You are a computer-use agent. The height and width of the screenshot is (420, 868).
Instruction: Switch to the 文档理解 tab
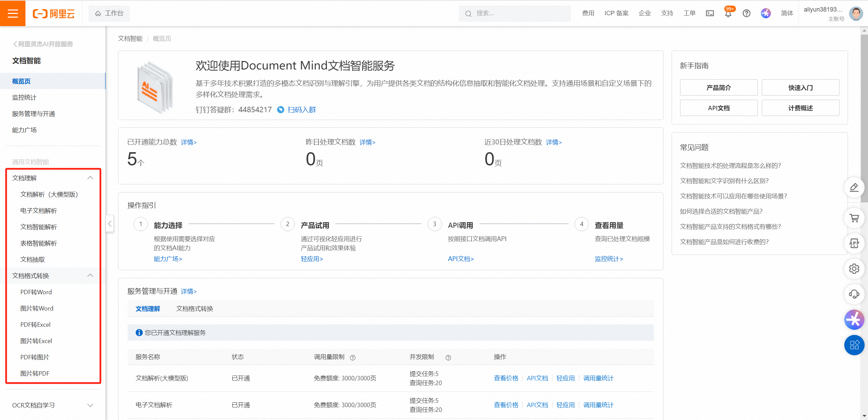coord(148,308)
